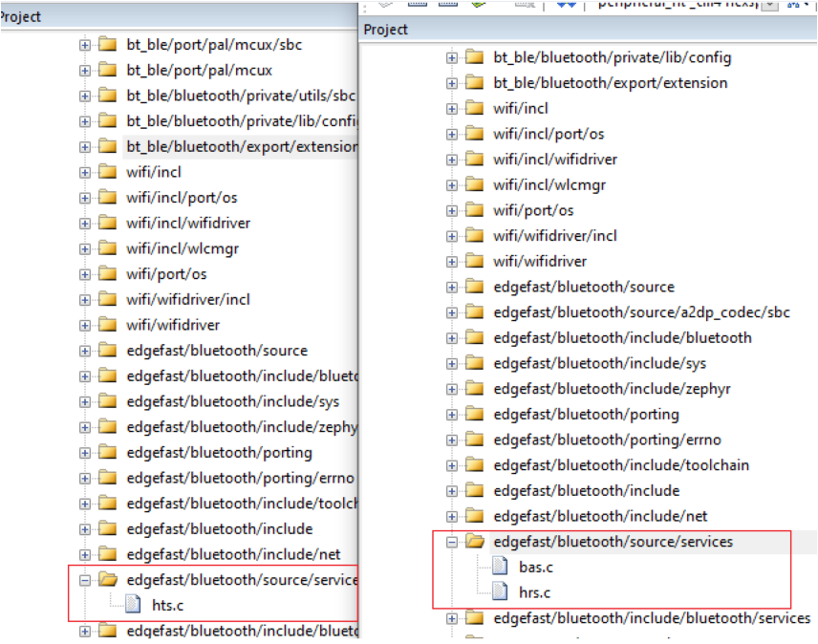Expand edgefast/bluetooth/include/bluetooth/services in right panel
Screen dimensions: 818x644
452,618
